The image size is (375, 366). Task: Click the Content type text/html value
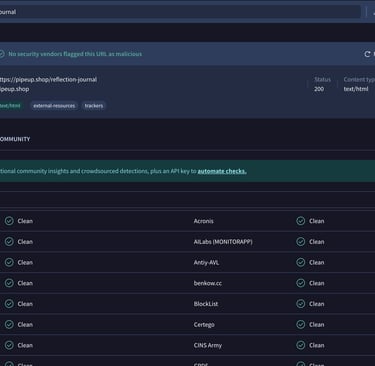356,89
